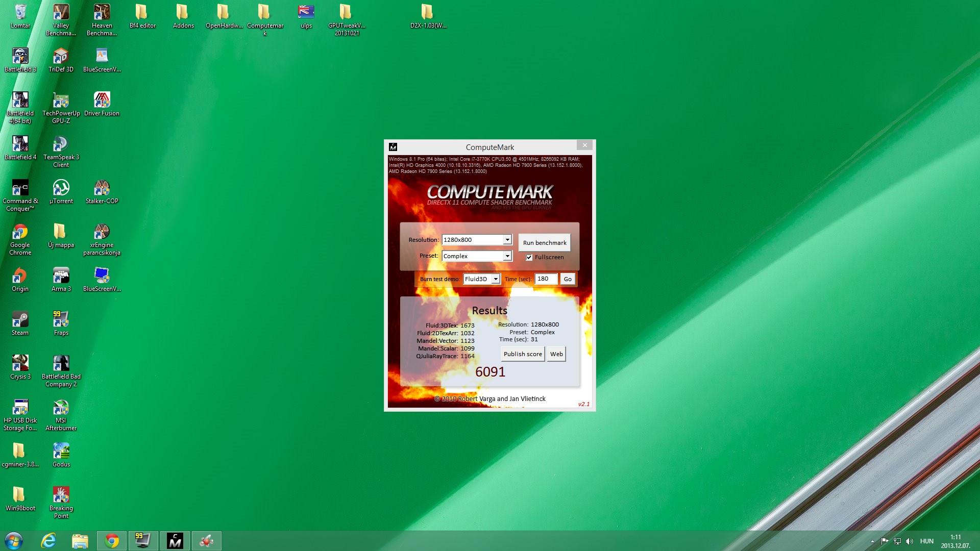Open Google Chrome desktop shortcut

(20, 239)
